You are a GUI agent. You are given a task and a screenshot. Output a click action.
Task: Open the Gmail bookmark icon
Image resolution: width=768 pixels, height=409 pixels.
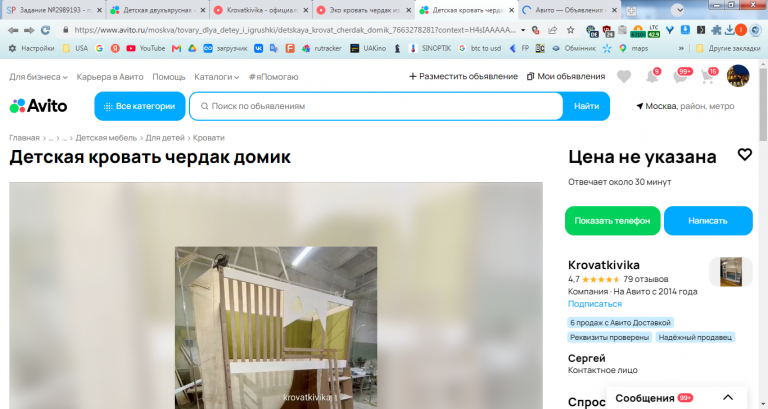(176, 48)
